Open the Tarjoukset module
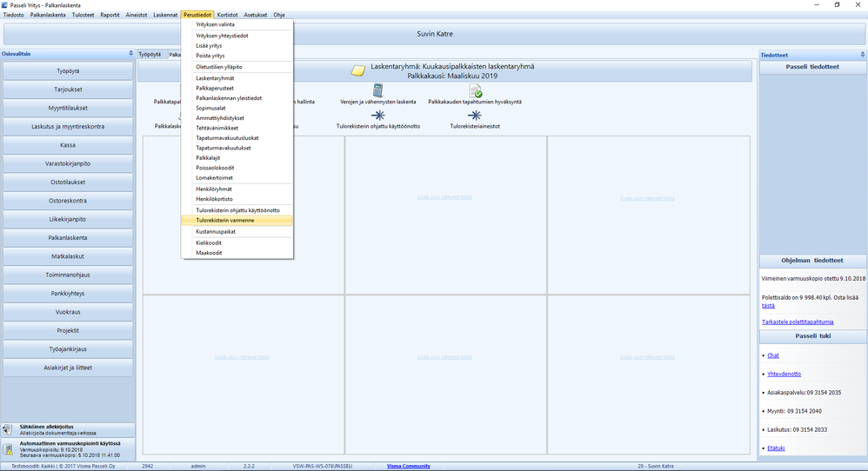This screenshot has width=868, height=471. pos(68,90)
